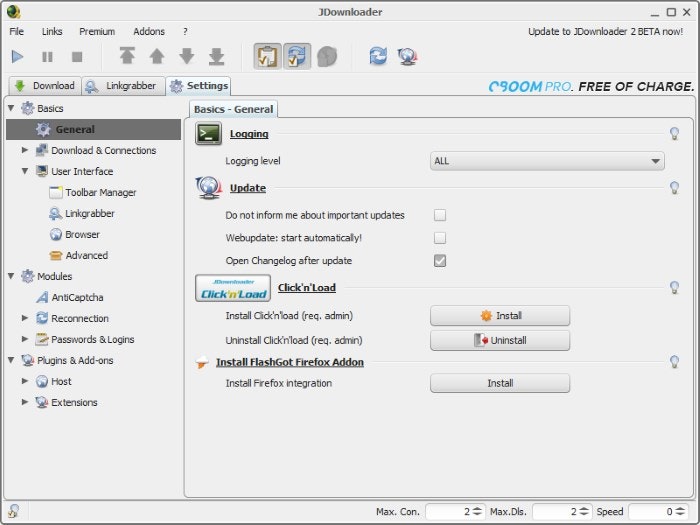Click the Basics - General tab
Viewport: 700px width, 525px height.
[233, 109]
